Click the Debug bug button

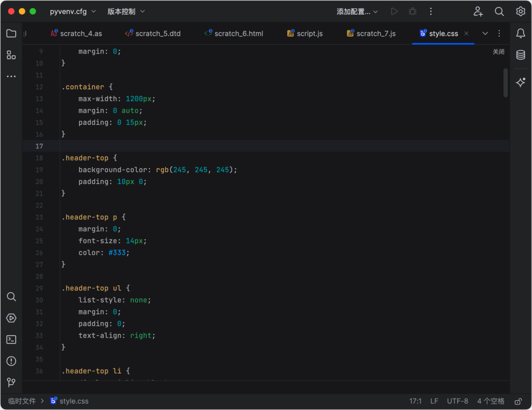(413, 11)
